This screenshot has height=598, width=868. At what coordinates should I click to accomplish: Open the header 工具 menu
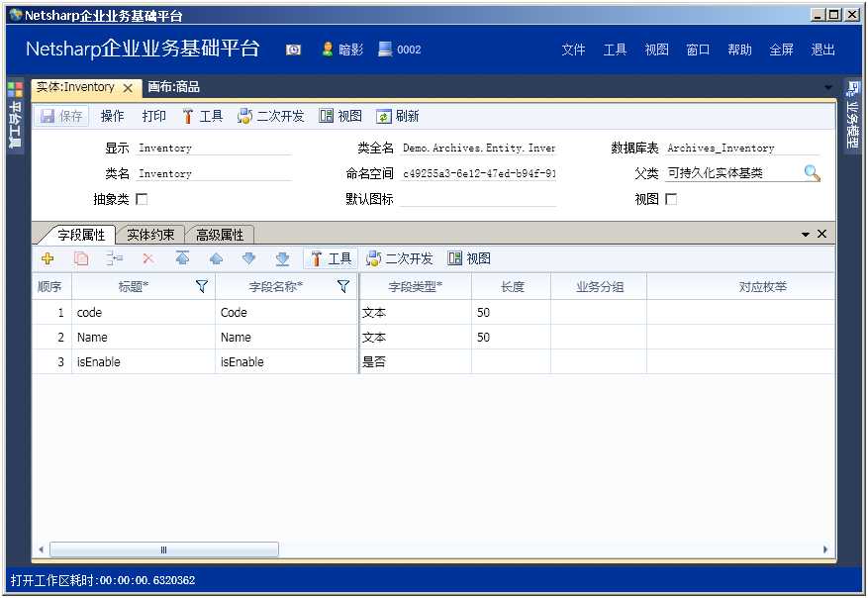coord(615,50)
